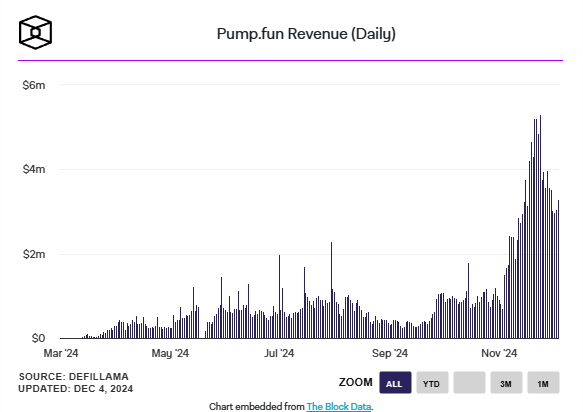Viewport: 583px width, 412px height.
Task: Click the August spike bar above $2m
Action: click(x=331, y=290)
